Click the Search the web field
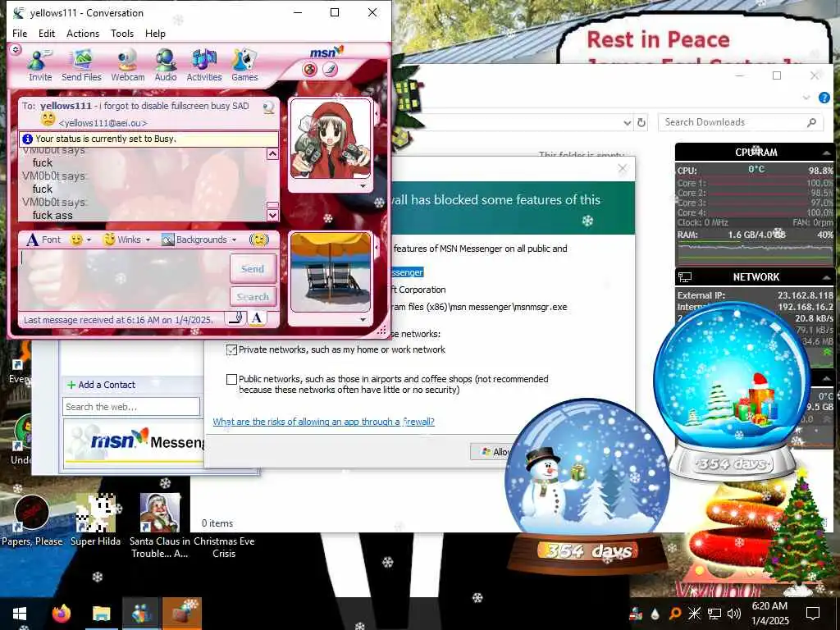The height and width of the screenshot is (630, 840). point(131,407)
